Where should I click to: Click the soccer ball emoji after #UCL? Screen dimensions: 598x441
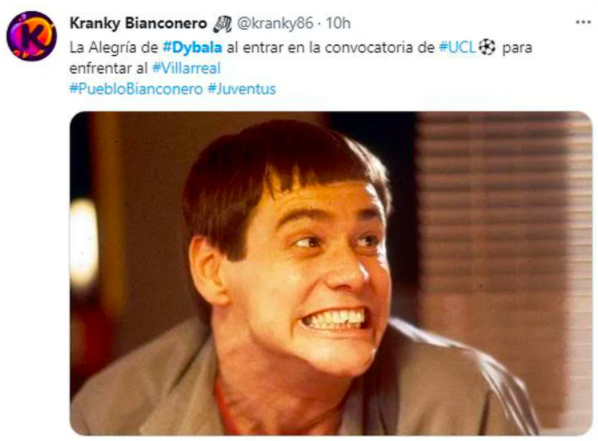pos(487,47)
